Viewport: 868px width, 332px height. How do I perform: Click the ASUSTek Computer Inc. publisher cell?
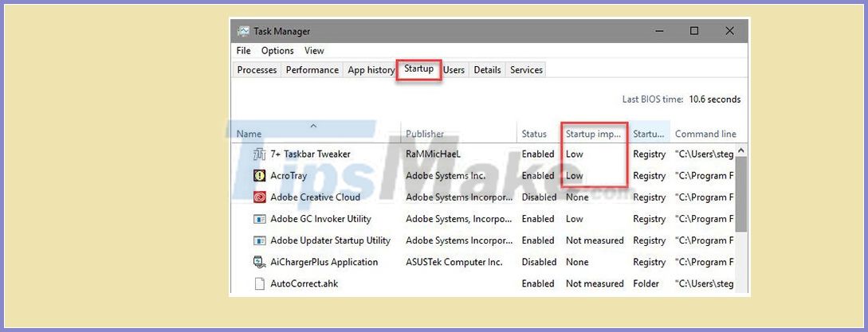(454, 262)
